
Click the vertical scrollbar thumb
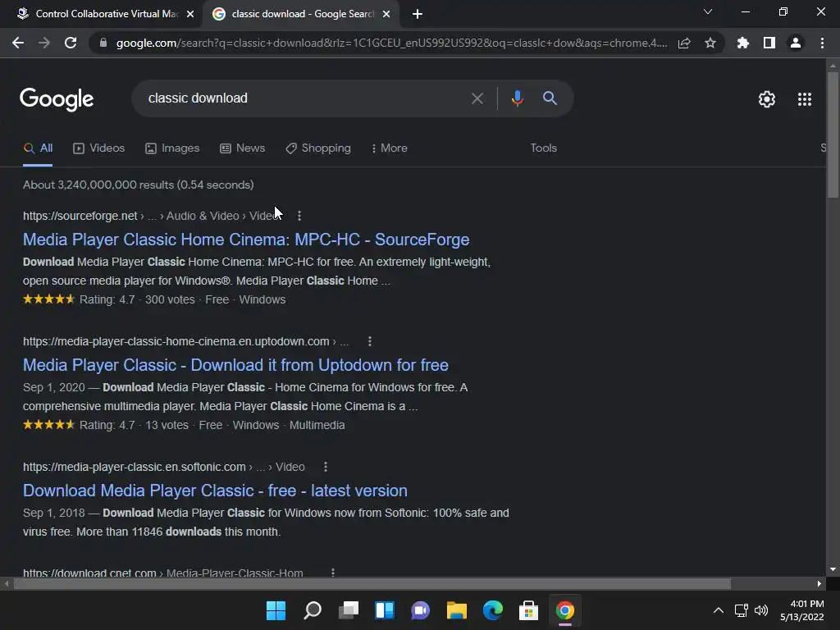click(833, 135)
